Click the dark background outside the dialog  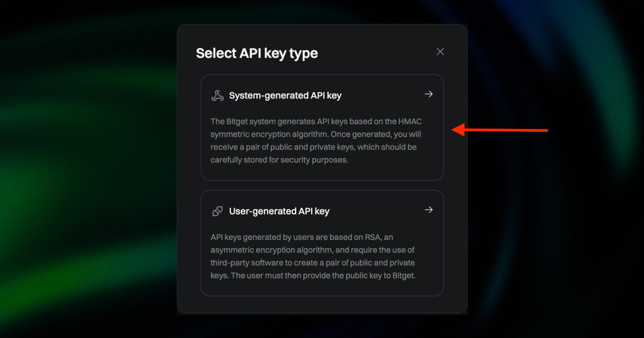(x=84, y=168)
